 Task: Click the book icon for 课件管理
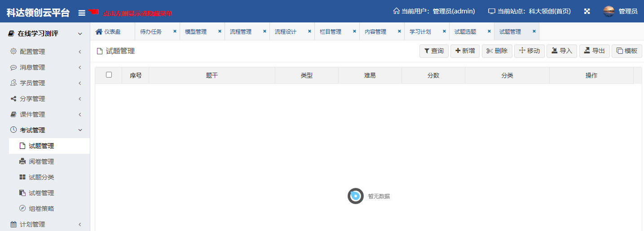coord(13,114)
